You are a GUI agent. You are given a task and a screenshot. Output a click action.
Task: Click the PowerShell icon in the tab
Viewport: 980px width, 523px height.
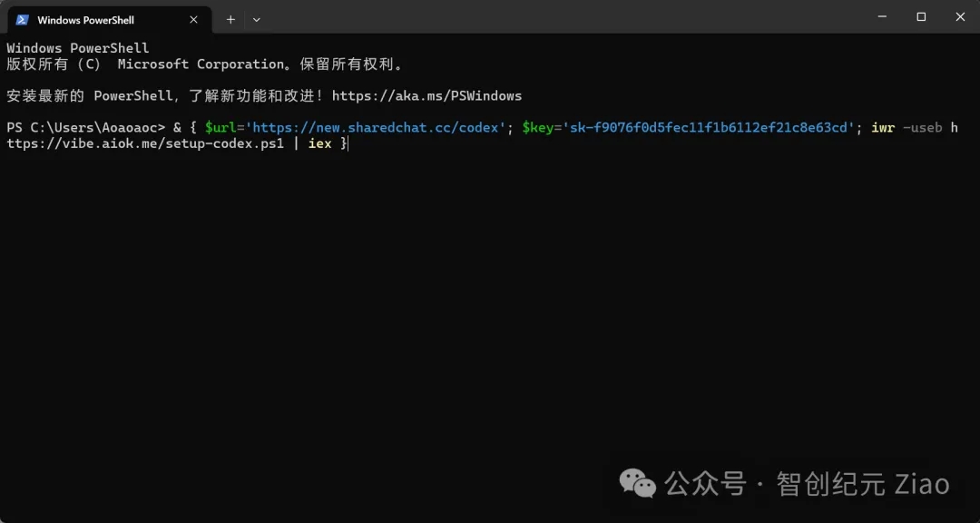22,19
